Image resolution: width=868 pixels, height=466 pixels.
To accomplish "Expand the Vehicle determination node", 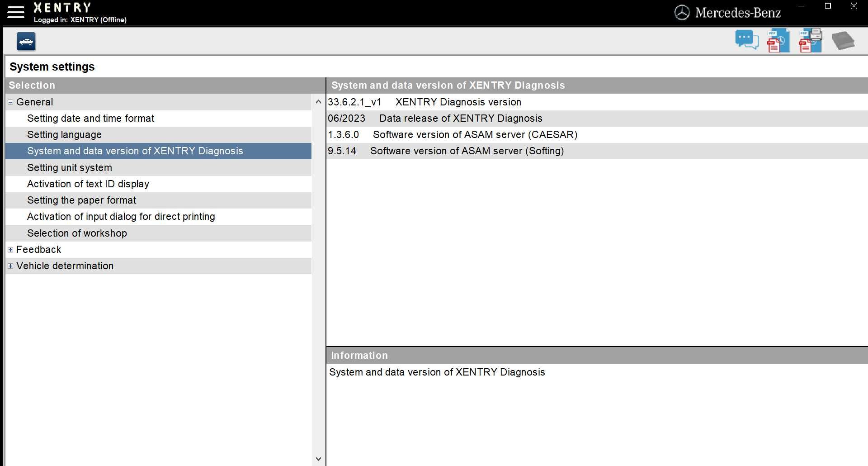I will (x=10, y=266).
